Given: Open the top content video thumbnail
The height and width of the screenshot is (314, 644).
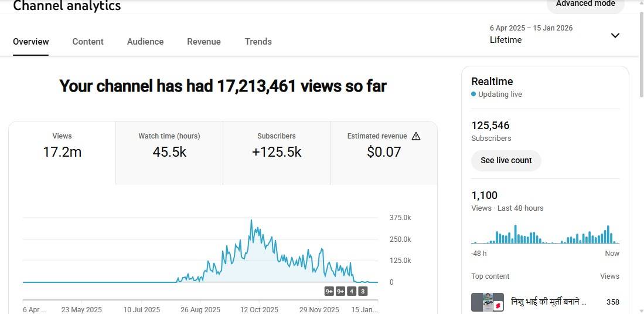Looking at the screenshot, I should click(x=487, y=302).
